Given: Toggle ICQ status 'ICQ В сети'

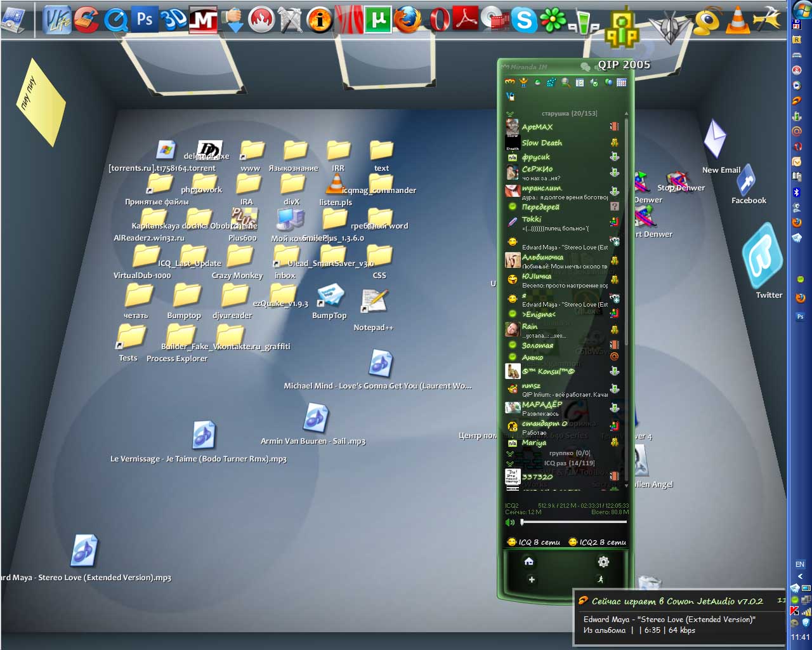Looking at the screenshot, I should (x=534, y=542).
